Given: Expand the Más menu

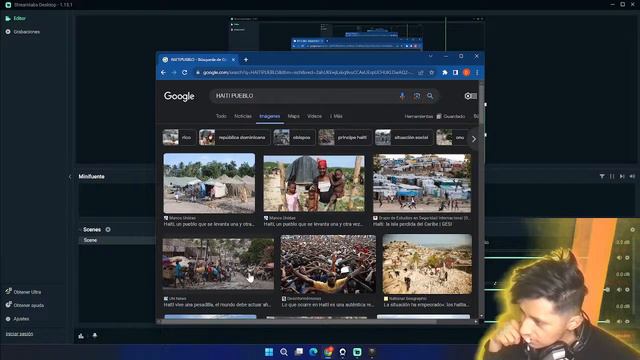Looking at the screenshot, I should pyautogui.click(x=336, y=116).
